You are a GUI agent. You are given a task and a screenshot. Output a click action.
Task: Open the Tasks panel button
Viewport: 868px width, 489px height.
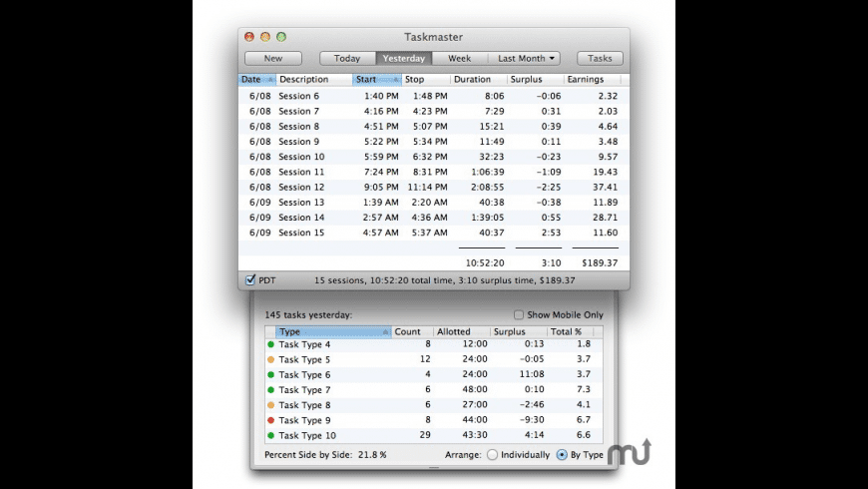coord(600,58)
